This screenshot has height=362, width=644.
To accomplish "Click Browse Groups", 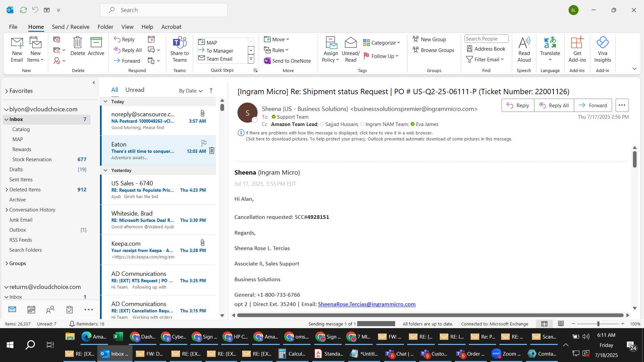I will coord(433,50).
